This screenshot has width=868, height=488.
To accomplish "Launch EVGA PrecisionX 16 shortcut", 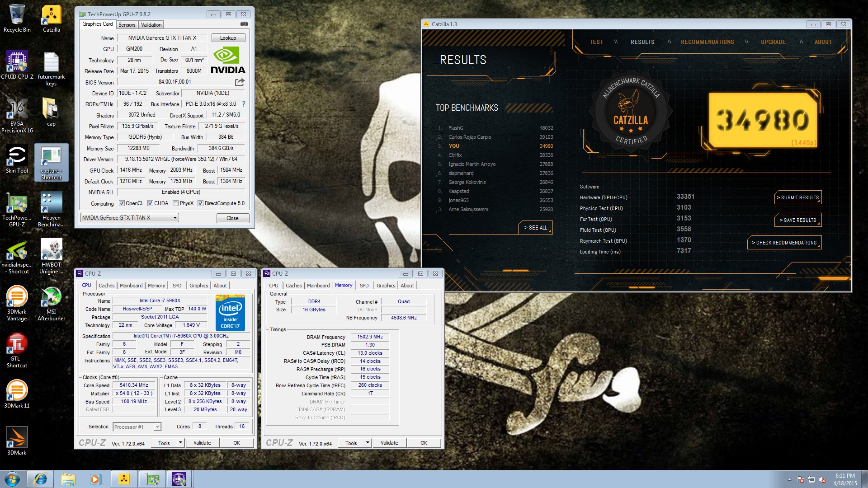I will (x=17, y=115).
